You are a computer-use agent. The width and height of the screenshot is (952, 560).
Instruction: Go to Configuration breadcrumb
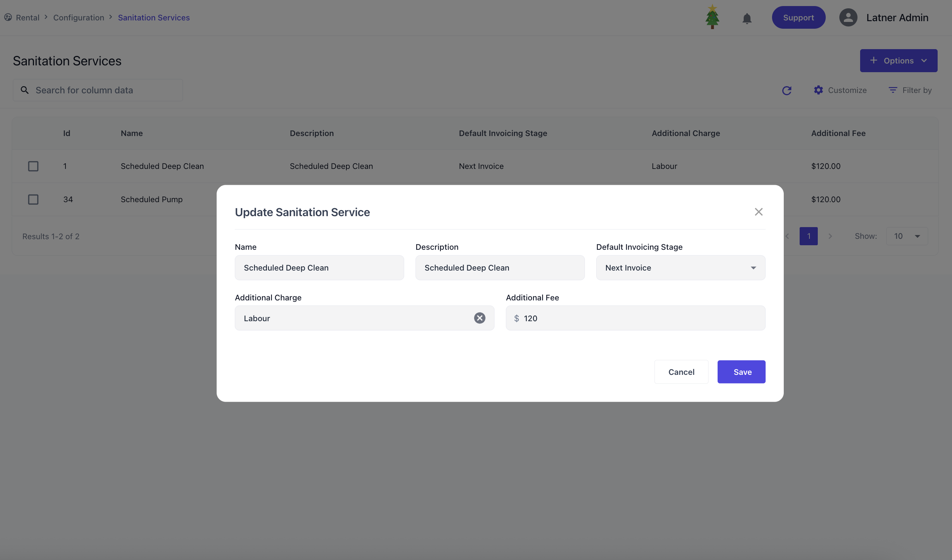click(x=79, y=18)
